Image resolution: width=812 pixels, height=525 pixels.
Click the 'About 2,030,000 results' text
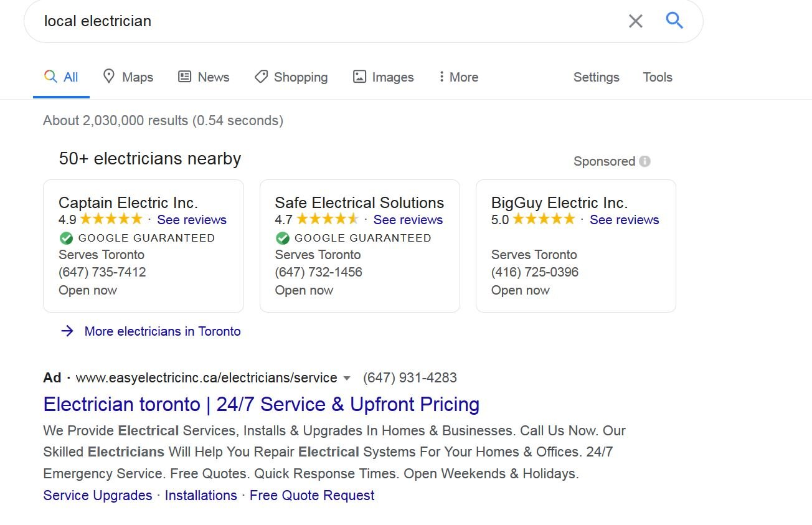[163, 121]
